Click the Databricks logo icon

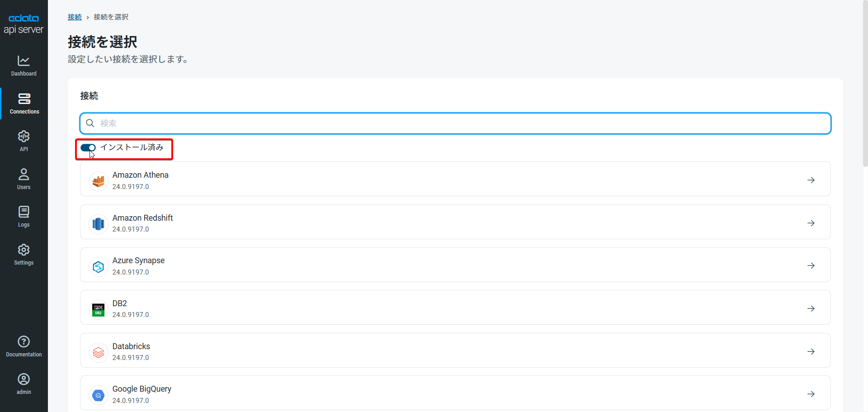(98, 352)
